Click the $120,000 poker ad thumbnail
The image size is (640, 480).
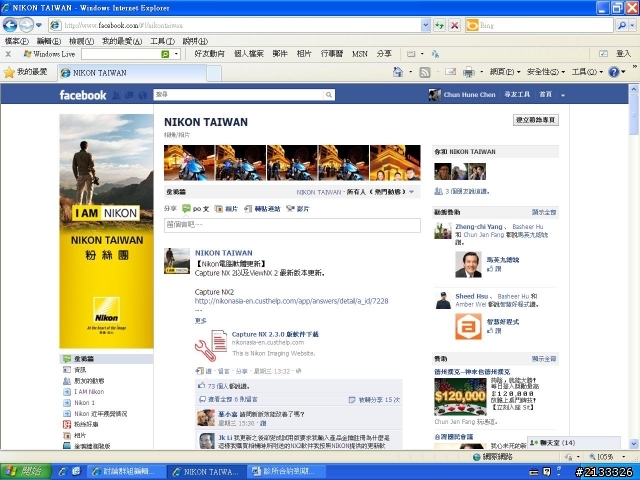point(460,397)
